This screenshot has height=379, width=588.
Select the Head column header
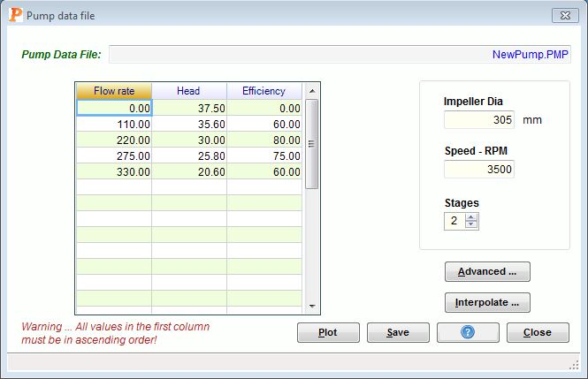click(189, 91)
